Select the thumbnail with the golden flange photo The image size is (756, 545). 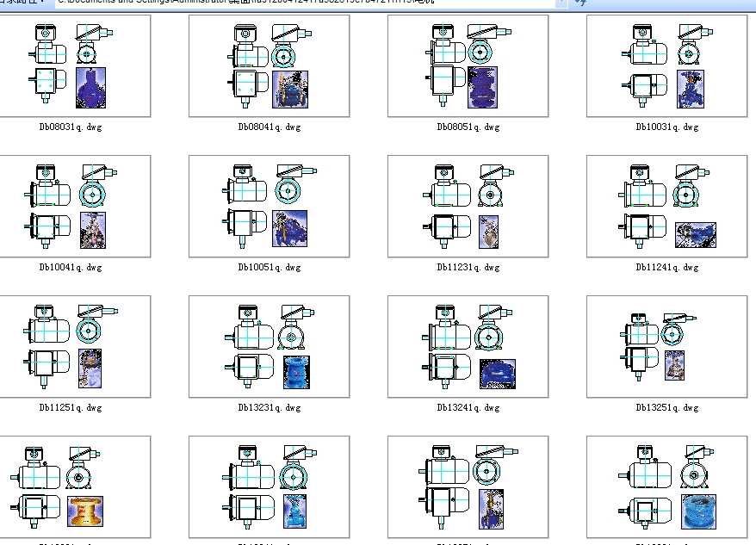coord(75,486)
